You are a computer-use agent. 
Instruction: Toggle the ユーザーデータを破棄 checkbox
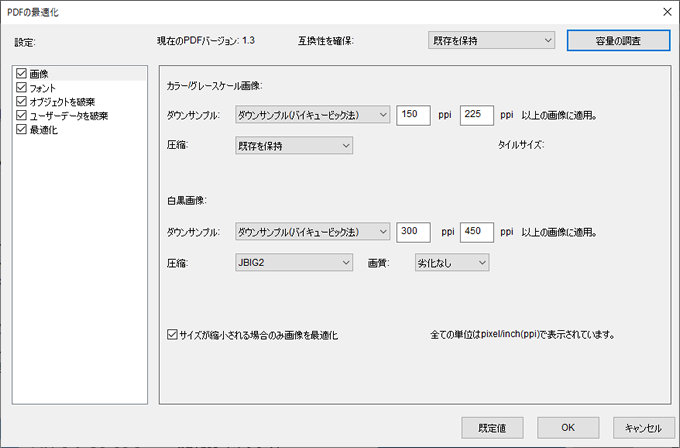click(x=22, y=116)
